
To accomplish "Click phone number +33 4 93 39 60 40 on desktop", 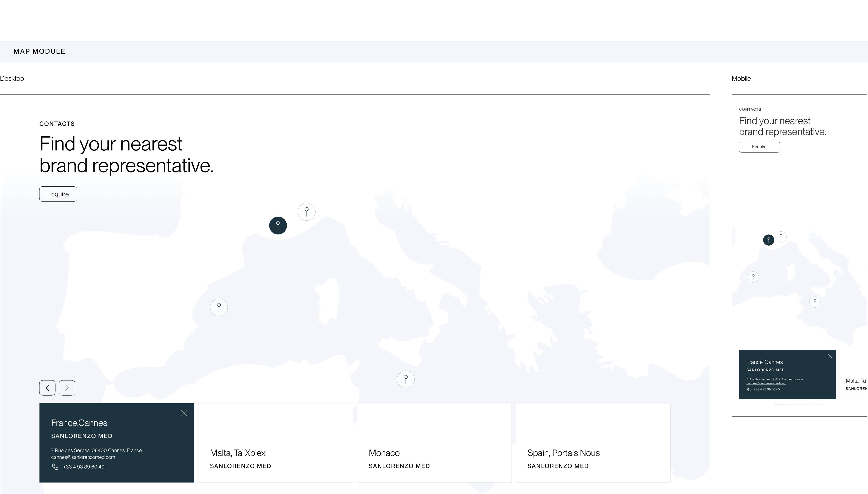I will click(x=83, y=467).
